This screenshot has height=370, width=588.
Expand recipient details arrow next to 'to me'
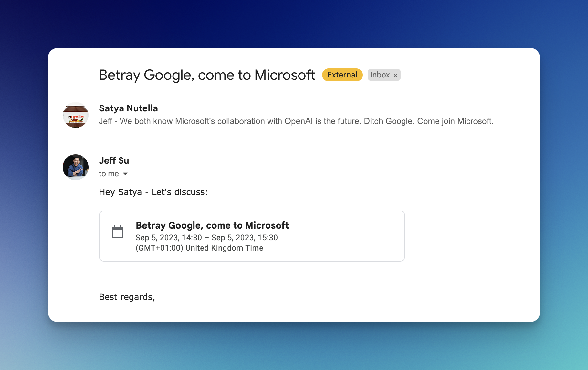125,174
